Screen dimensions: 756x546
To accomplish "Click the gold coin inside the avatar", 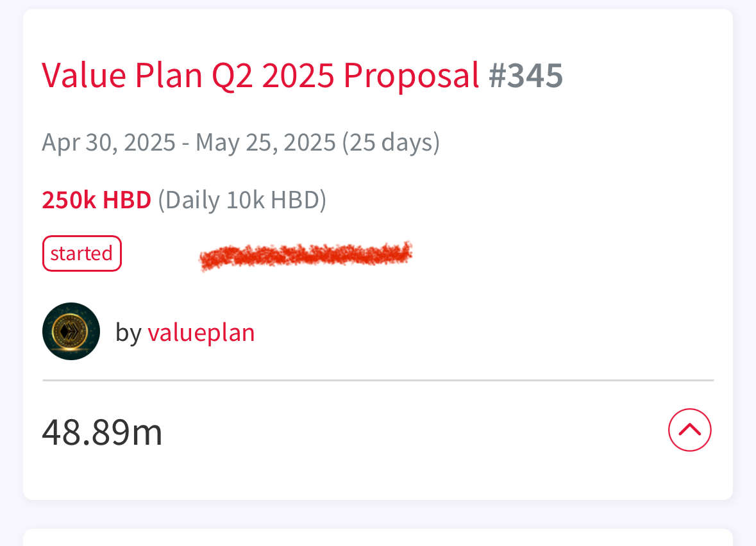I will (71, 331).
